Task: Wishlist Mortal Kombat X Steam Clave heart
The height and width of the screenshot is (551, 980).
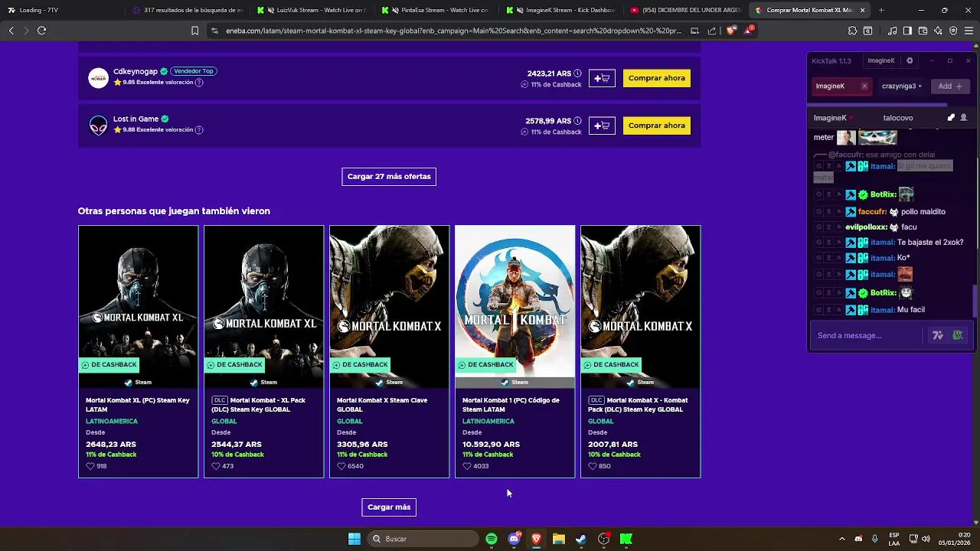Action: pyautogui.click(x=341, y=466)
